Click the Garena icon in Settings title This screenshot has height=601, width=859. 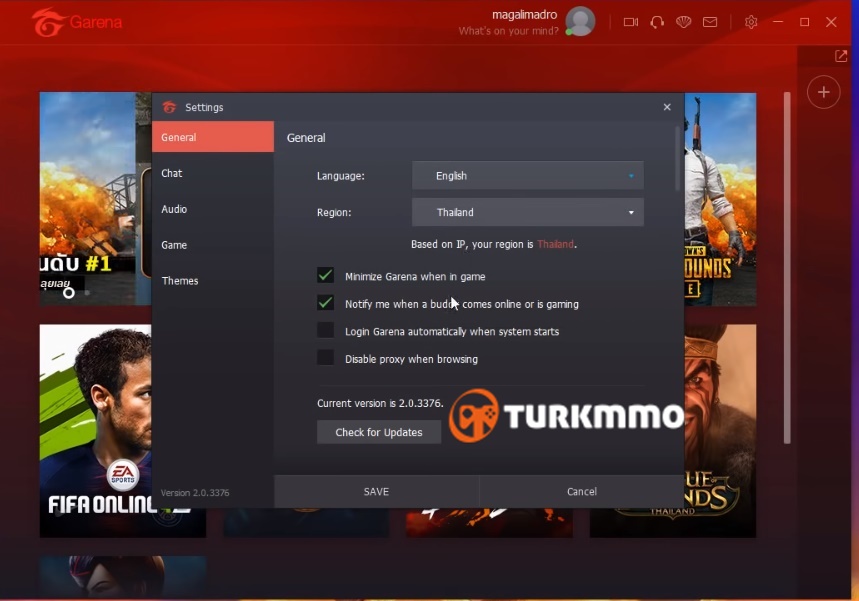pyautogui.click(x=169, y=107)
